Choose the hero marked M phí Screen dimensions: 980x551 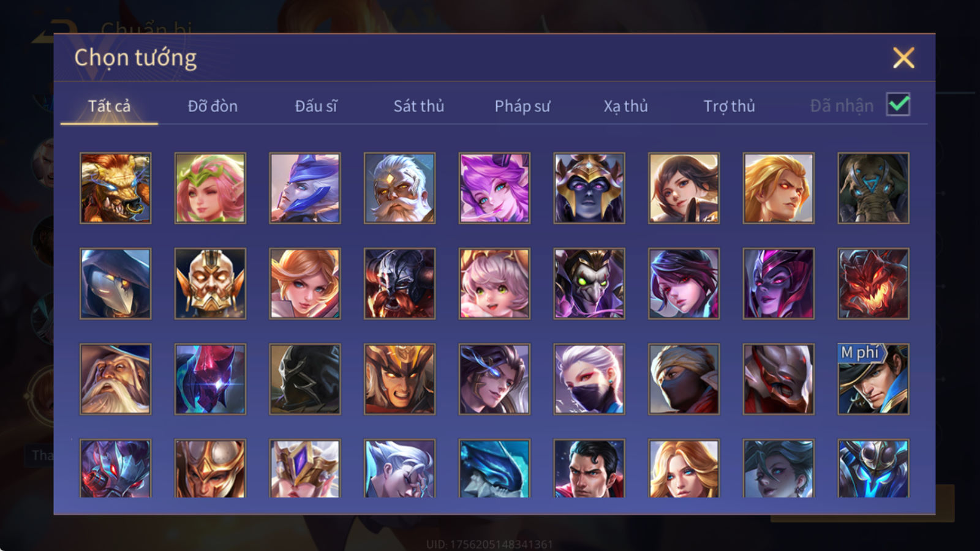(x=873, y=379)
